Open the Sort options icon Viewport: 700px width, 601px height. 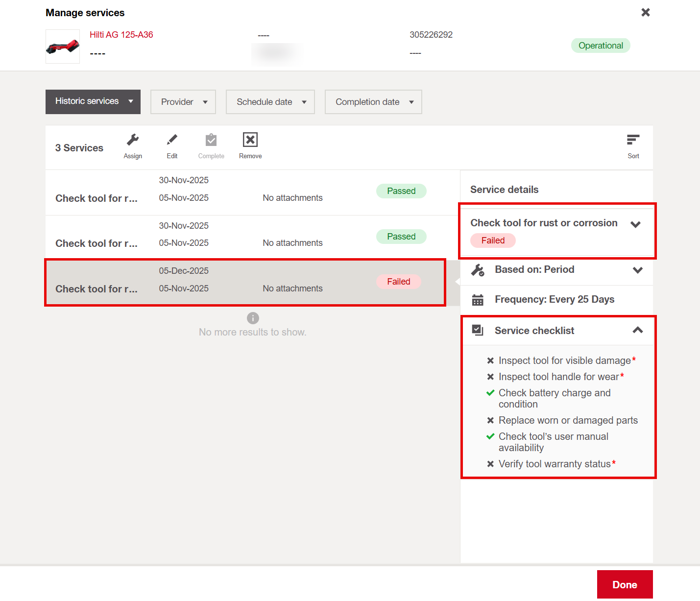633,141
